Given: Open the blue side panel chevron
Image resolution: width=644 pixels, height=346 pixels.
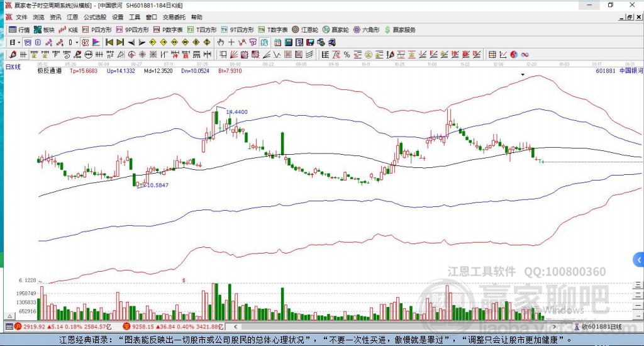Looking at the screenshot, I should [x=639, y=260].
